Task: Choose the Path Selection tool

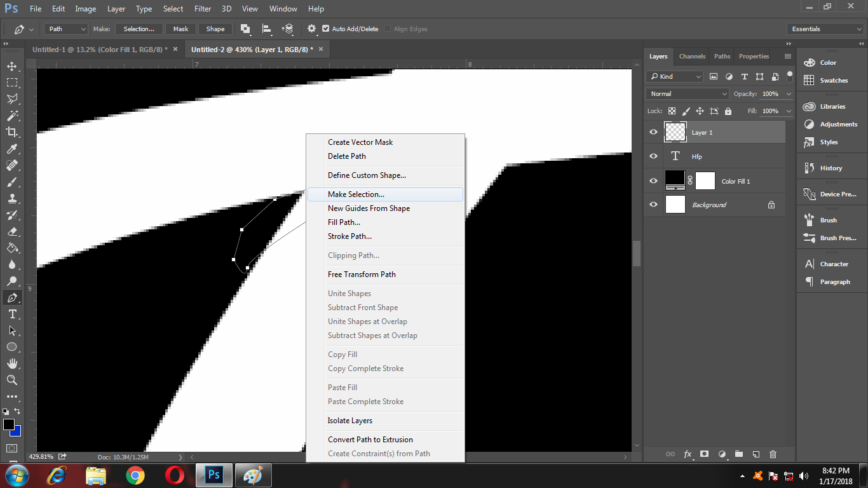Action: point(12,330)
